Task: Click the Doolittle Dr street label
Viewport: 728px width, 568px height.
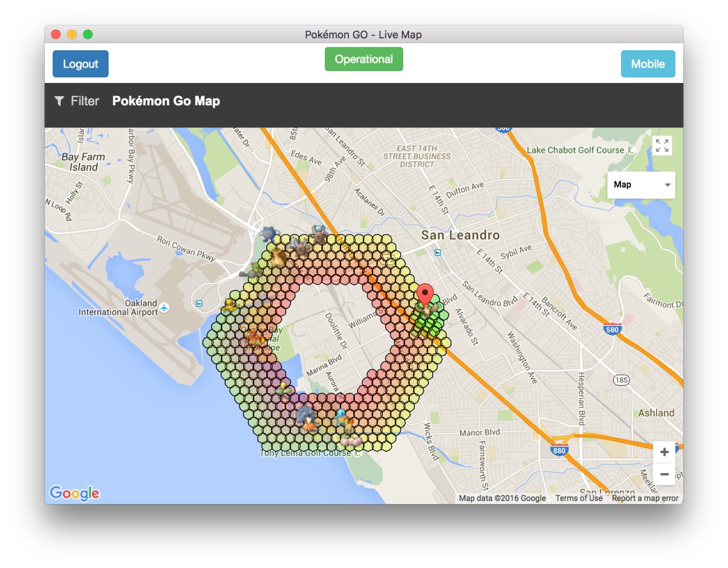Action: 336,330
